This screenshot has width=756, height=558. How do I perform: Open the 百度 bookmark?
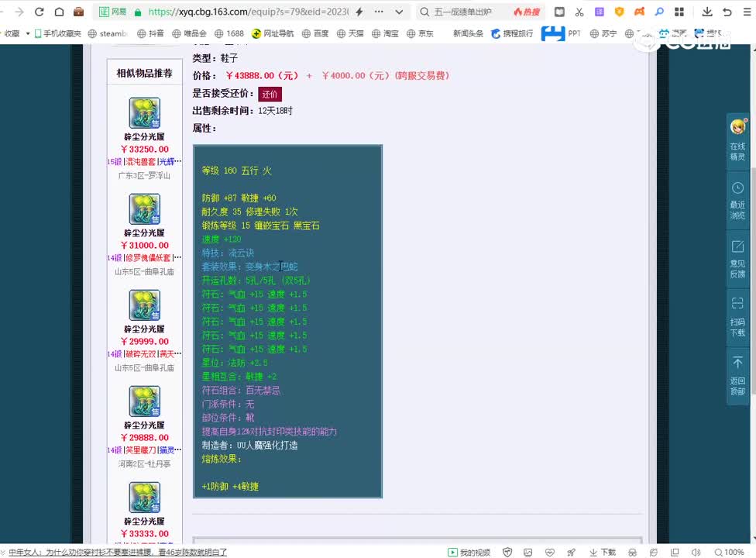(x=315, y=33)
